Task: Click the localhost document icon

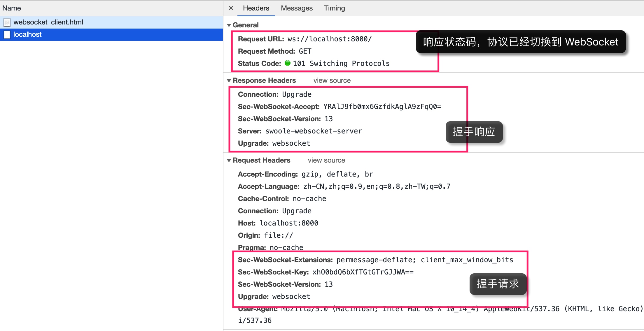Action: coord(7,35)
